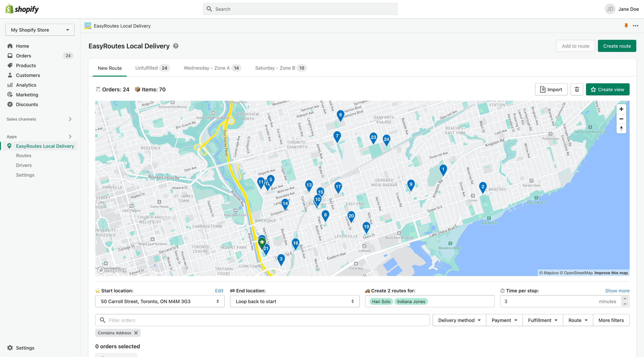The width and height of the screenshot is (644, 357).
Task: Click the Create route button
Action: coord(617,46)
